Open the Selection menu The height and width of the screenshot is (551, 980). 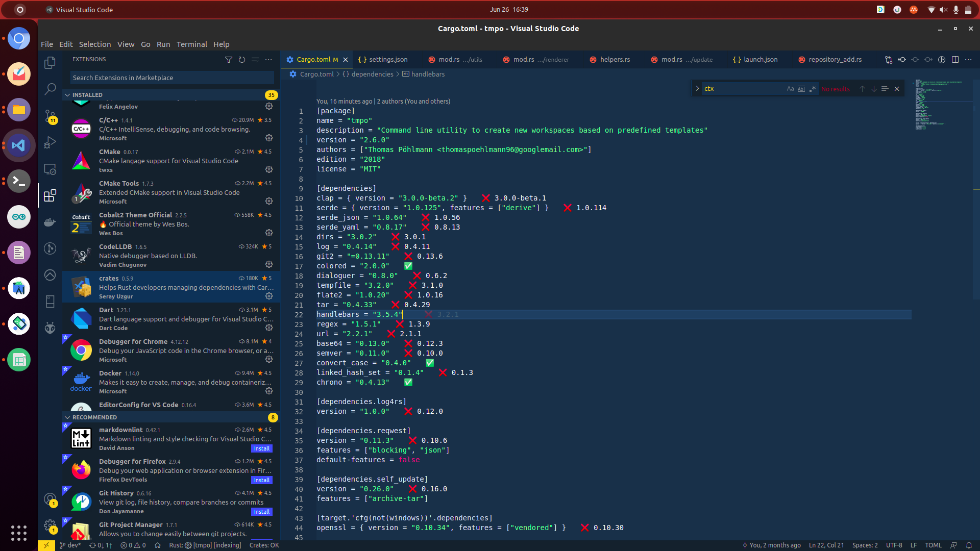coord(94,44)
